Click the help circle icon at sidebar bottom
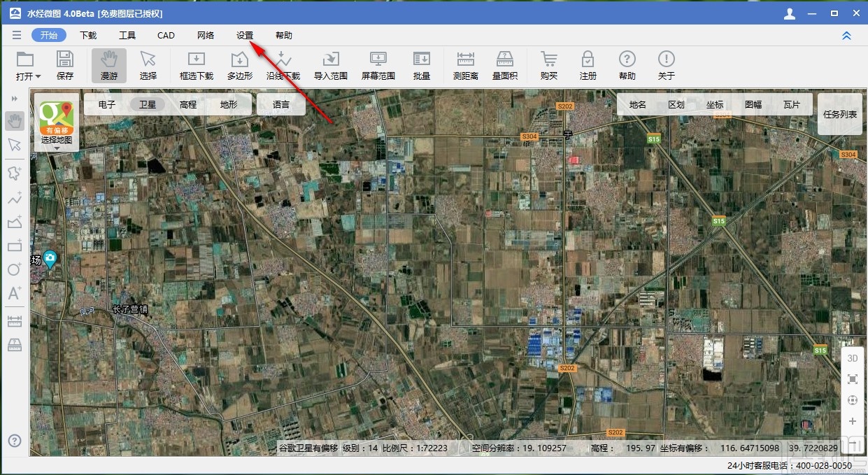Image resolution: width=868 pixels, height=475 pixels. point(15,441)
